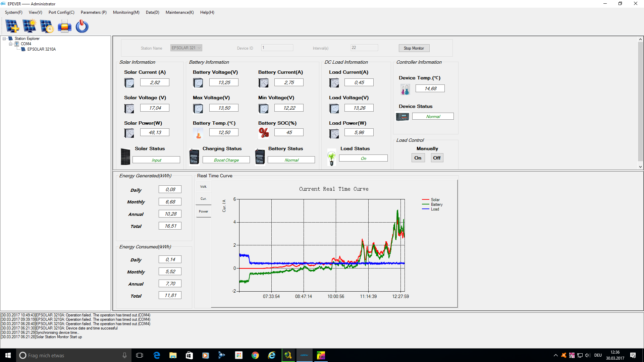Turn load Off manually
Viewport: 644px width, 362px height.
437,158
